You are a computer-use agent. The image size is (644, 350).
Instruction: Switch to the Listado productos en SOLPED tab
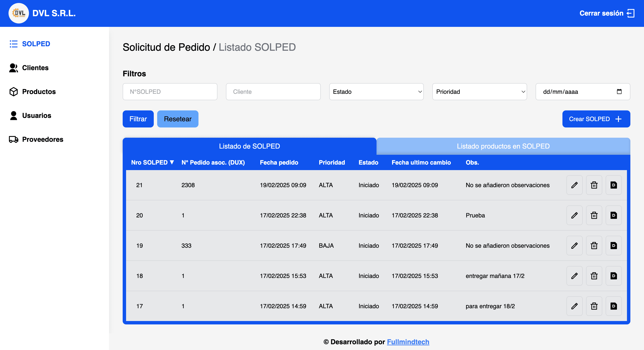pos(503,146)
